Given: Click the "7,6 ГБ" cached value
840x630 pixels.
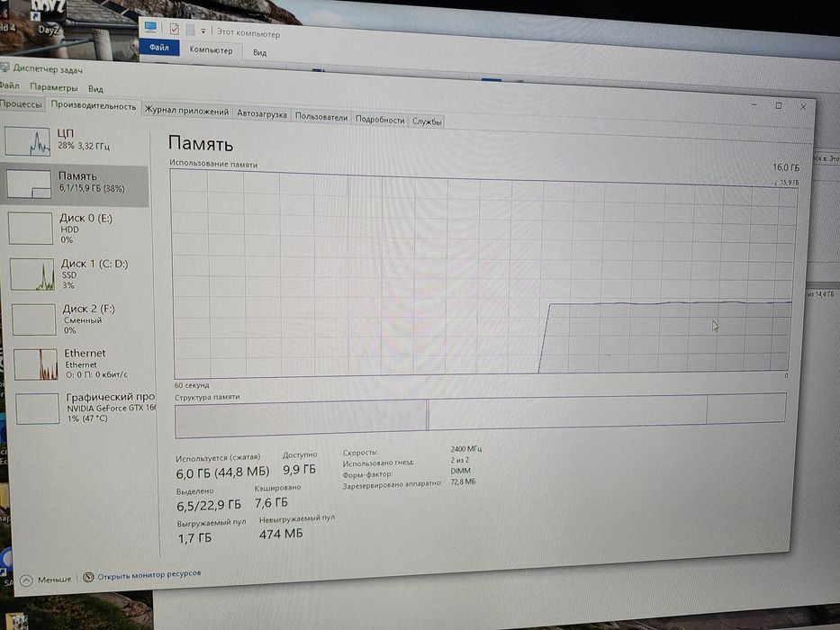Looking at the screenshot, I should [x=271, y=502].
